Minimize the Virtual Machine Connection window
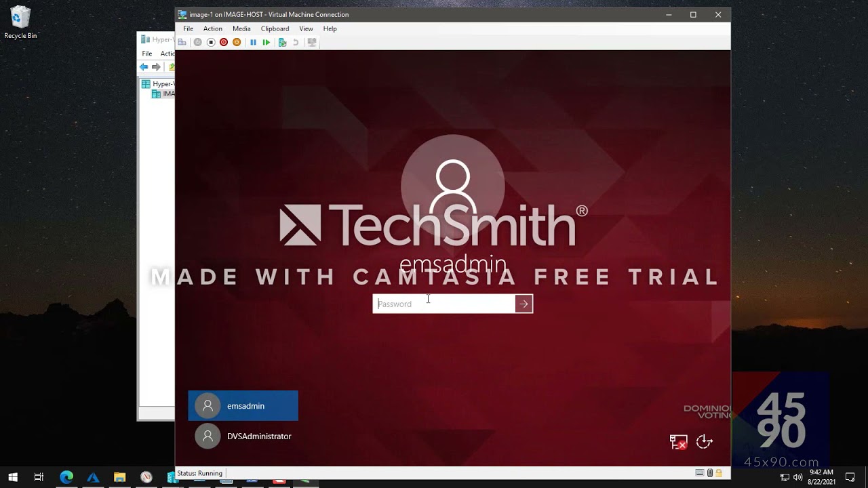The height and width of the screenshot is (488, 868). pyautogui.click(x=669, y=14)
